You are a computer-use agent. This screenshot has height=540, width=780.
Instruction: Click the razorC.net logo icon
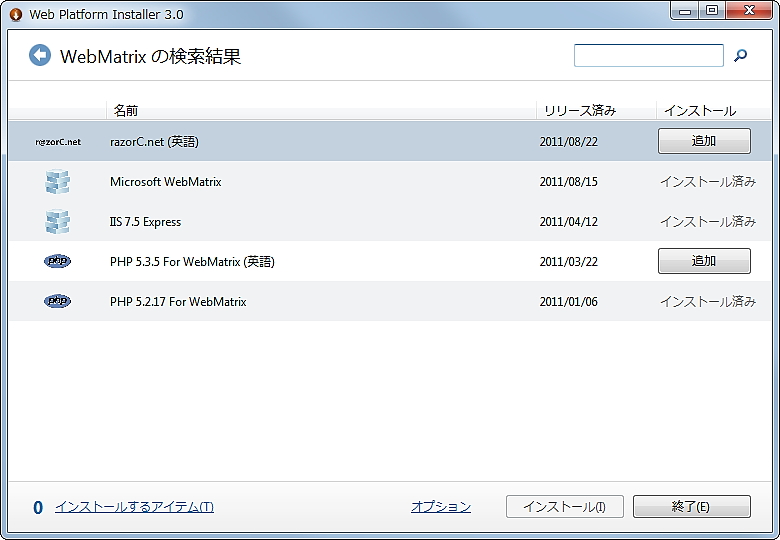[x=58, y=142]
